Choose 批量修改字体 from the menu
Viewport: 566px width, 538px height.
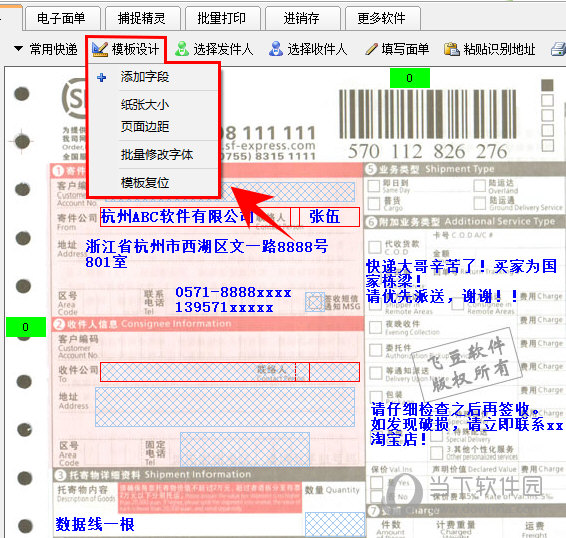coord(157,155)
